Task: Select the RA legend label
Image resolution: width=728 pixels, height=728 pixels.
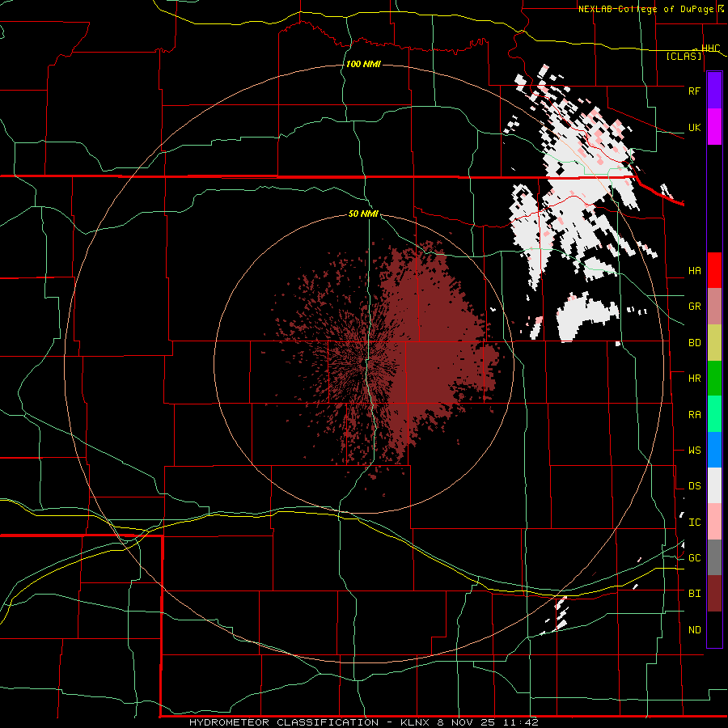Action: pyautogui.click(x=694, y=415)
